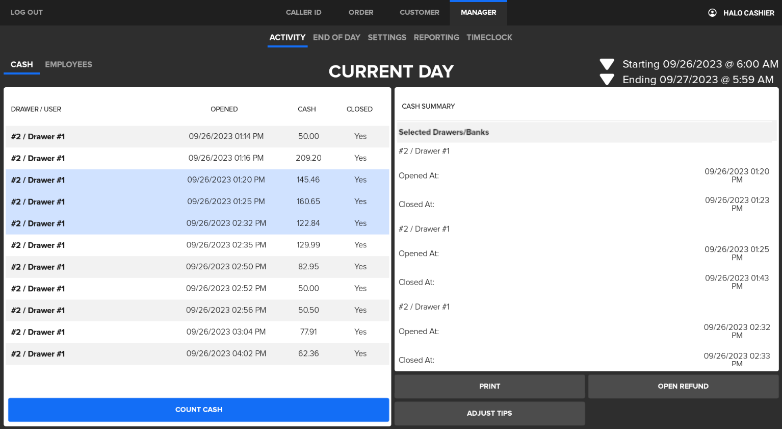Select the drawer opened at 04:02 PM
This screenshot has height=429, width=782.
coord(197,354)
